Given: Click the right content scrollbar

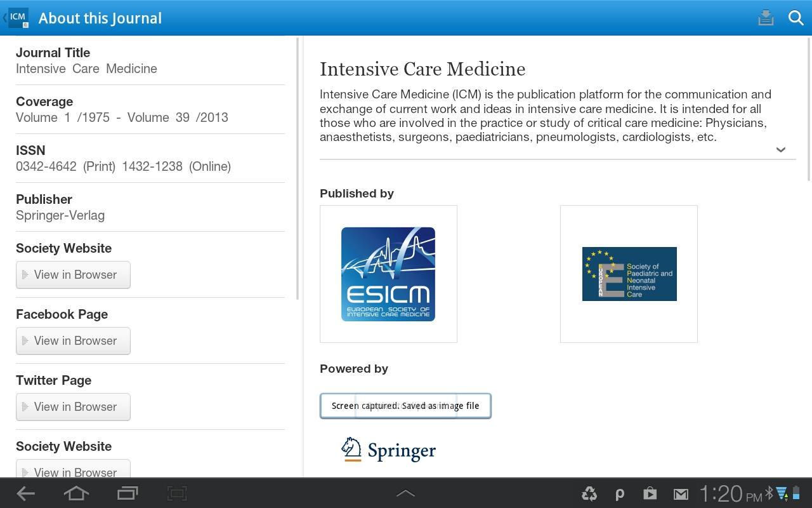Looking at the screenshot, I should pyautogui.click(x=809, y=108).
